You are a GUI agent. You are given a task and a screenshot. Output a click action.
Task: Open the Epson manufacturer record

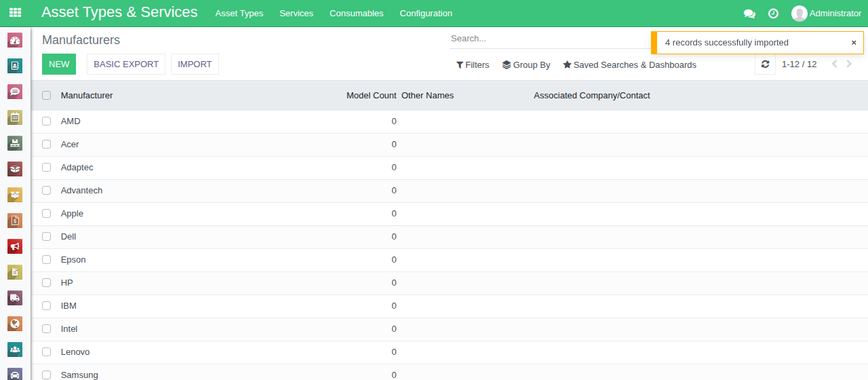click(73, 260)
